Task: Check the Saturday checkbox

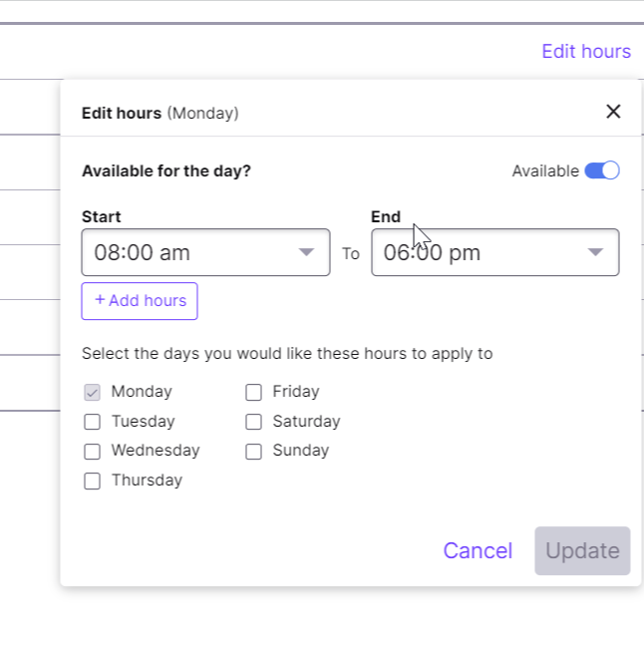Action: pos(254,422)
